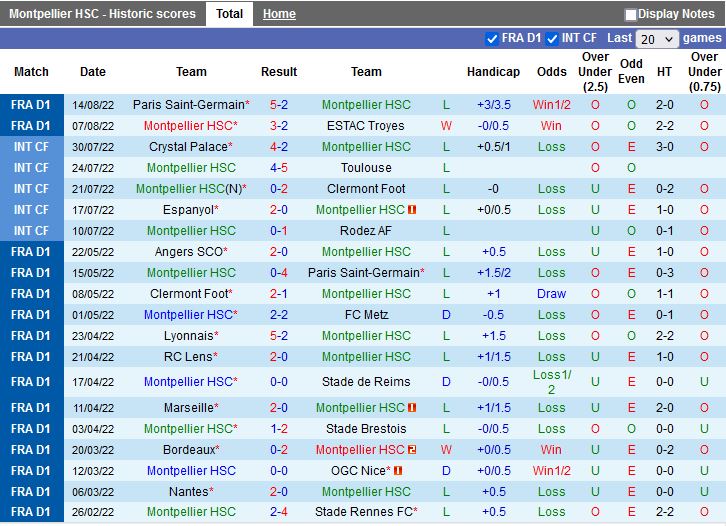Image resolution: width=726 pixels, height=526 pixels.
Task: Click red card icon in Marseille match row
Action: coord(412,408)
